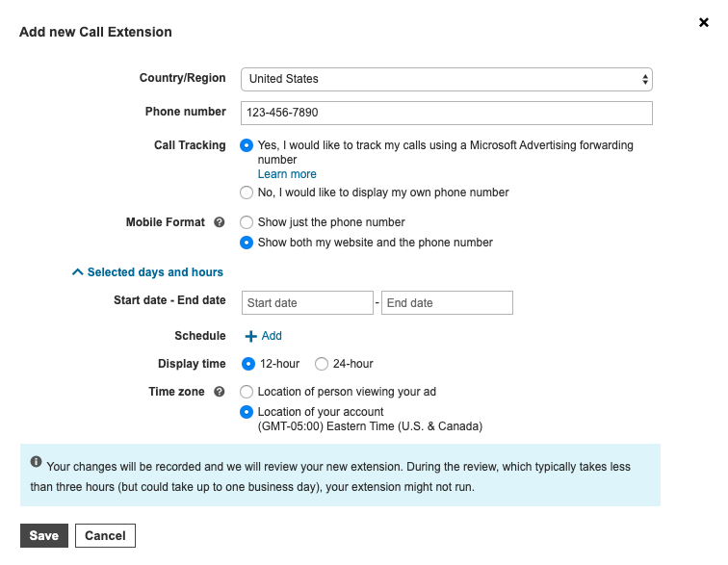The height and width of the screenshot is (565, 728).
Task: Select Yes to track calls with forwarding number
Action: pyautogui.click(x=247, y=145)
